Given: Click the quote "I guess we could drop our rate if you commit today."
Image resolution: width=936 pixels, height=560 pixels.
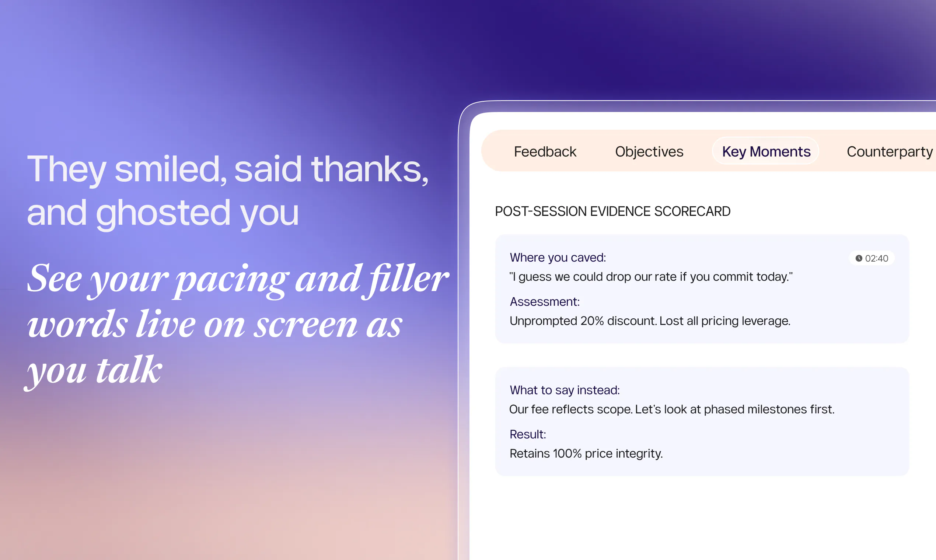Looking at the screenshot, I should pyautogui.click(x=651, y=277).
